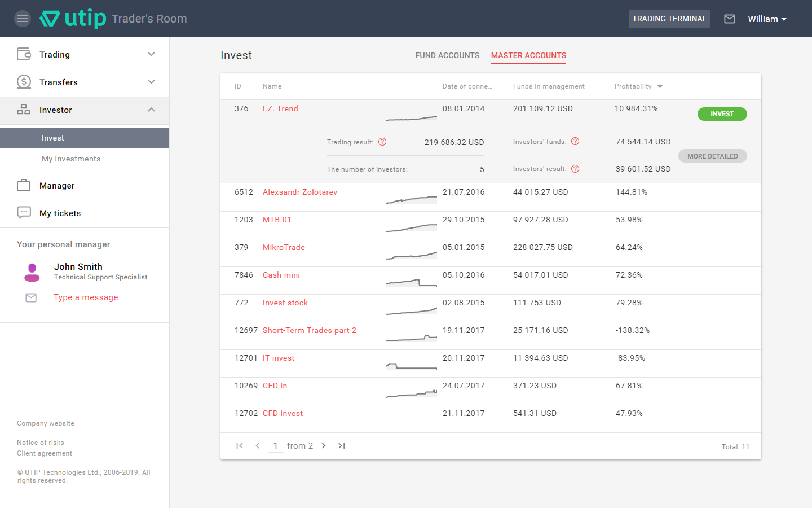Open the William user dropdown
Image resolution: width=812 pixels, height=508 pixels.
click(766, 19)
